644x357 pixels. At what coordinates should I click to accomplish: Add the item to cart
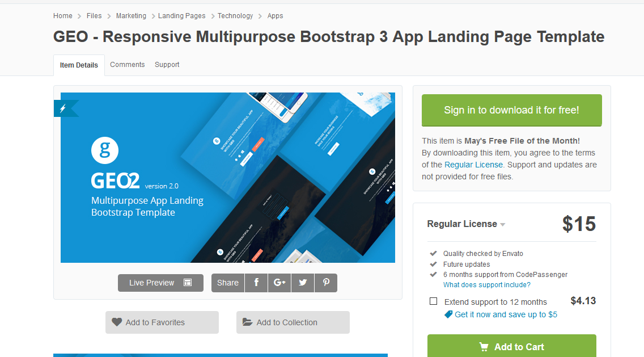click(x=512, y=346)
